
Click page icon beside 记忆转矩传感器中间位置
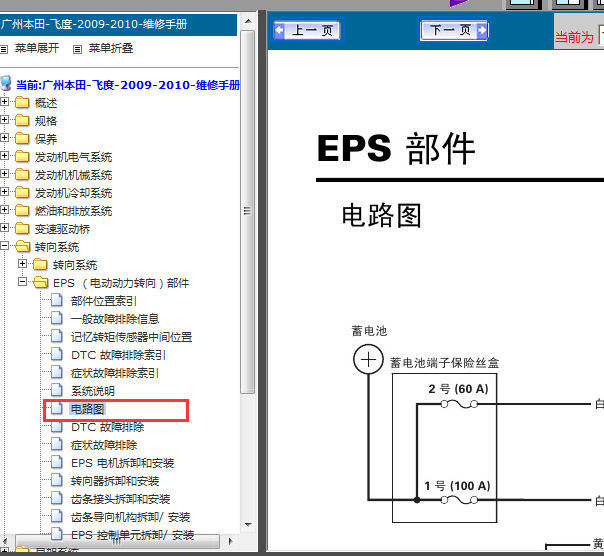(57, 336)
